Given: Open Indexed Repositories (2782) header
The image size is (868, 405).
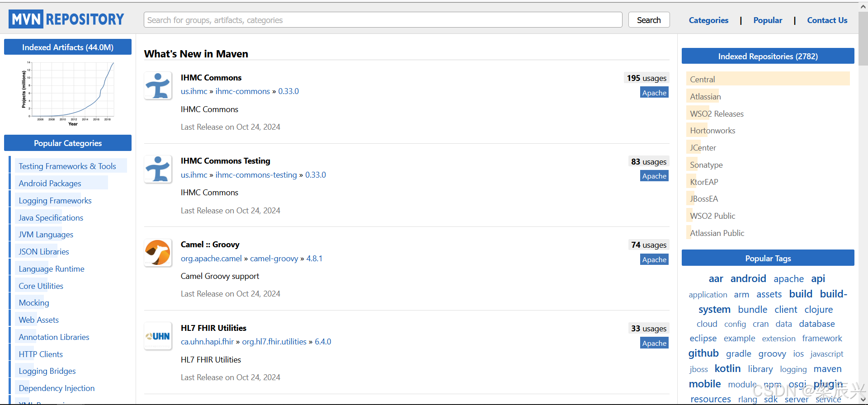Looking at the screenshot, I should [768, 56].
